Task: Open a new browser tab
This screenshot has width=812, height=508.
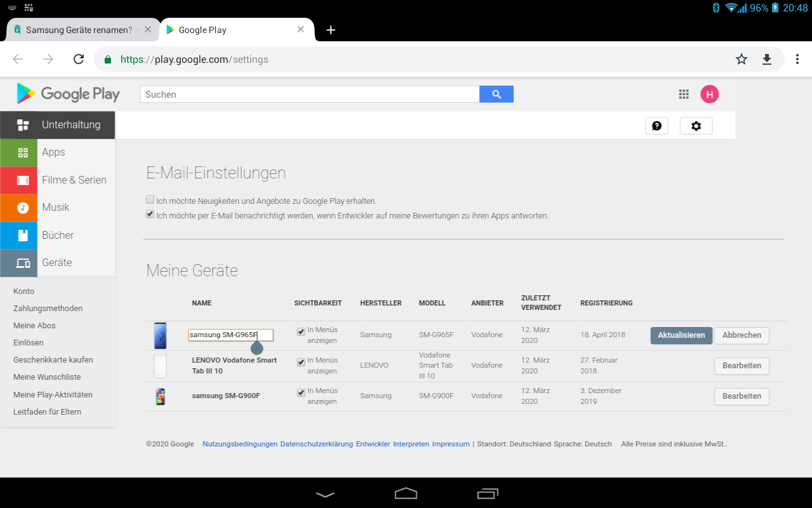Action: (x=331, y=30)
